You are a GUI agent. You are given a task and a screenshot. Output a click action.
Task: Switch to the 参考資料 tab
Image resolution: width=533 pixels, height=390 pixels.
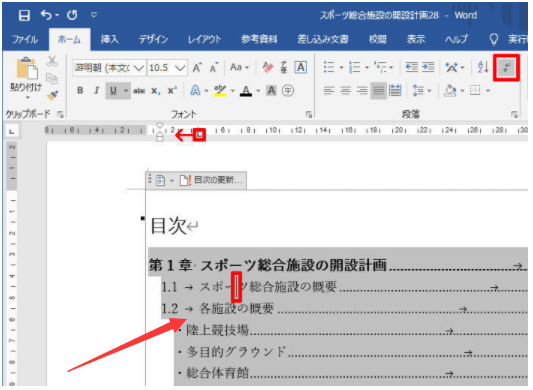259,39
